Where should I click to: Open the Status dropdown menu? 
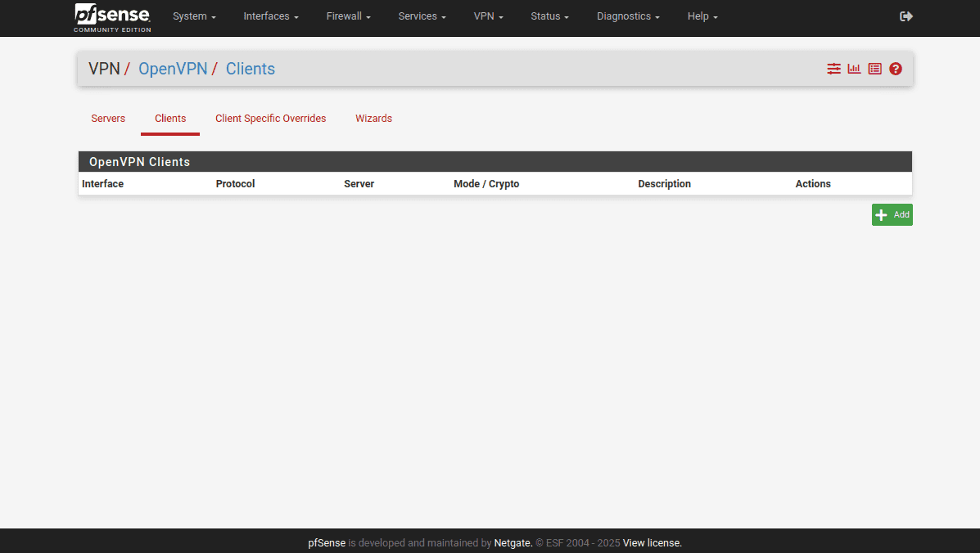pyautogui.click(x=549, y=16)
